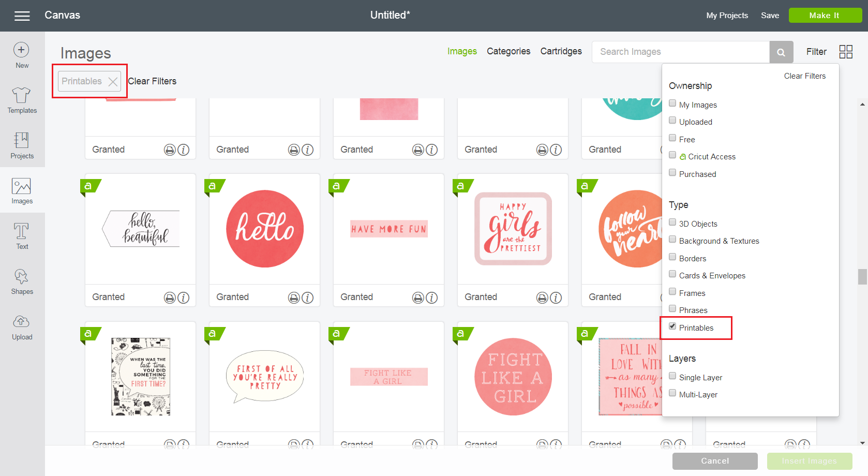Click the print icon on the hello tile
Screen dimensions: 868x476
point(293,297)
